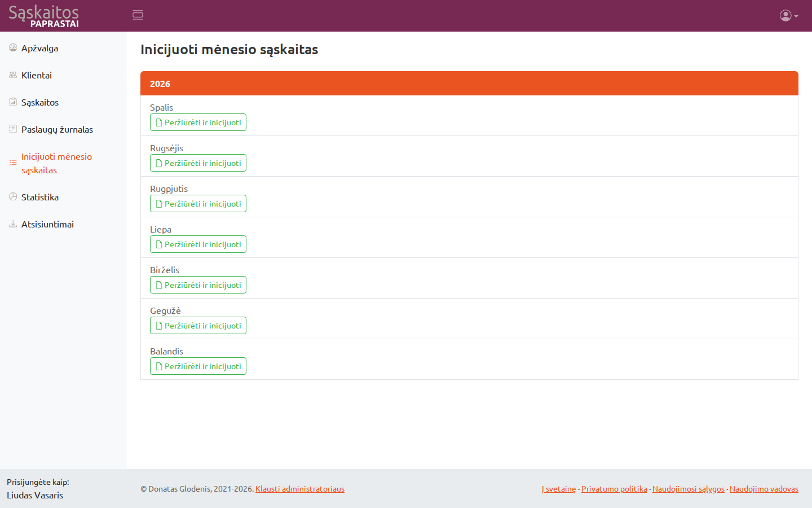Screen dimensions: 812x508
Task: Open the Į svetainę footer link
Action: pos(559,489)
